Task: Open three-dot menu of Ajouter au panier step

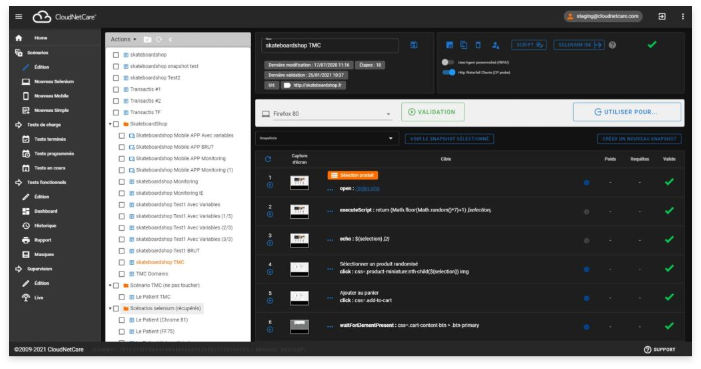Action: pyautogui.click(x=330, y=297)
